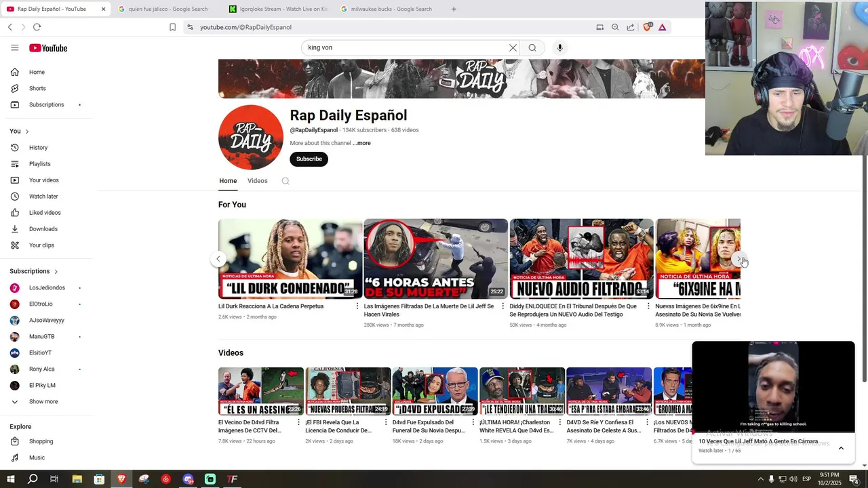Expand channel description with ...more

click(x=361, y=143)
